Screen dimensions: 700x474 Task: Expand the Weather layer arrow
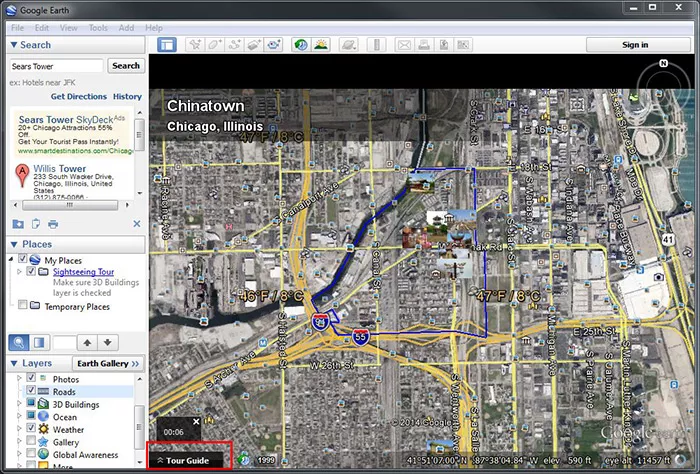(x=19, y=428)
